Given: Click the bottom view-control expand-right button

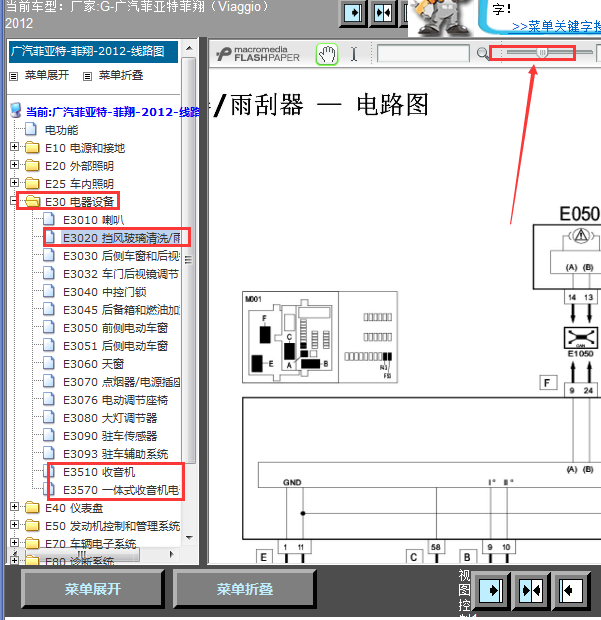Looking at the screenshot, I should point(491,591).
